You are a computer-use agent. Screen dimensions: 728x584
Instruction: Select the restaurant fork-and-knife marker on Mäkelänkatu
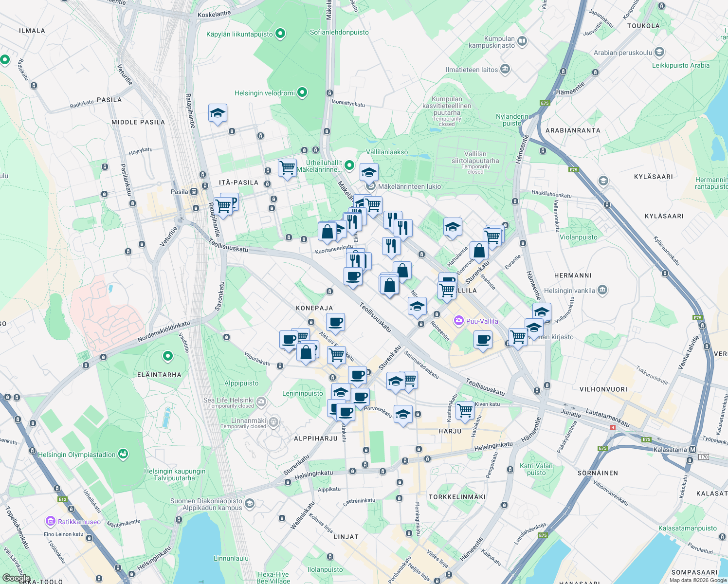[353, 223]
